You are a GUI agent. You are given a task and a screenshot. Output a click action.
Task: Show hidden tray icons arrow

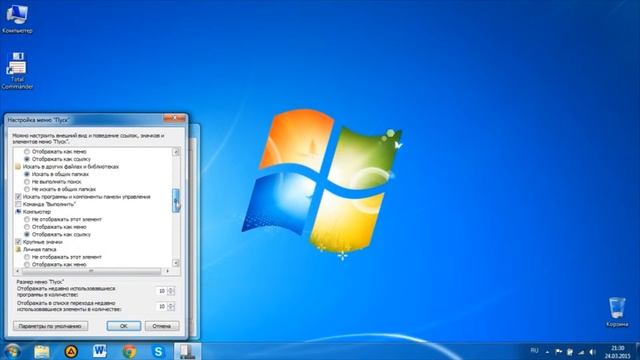(547, 351)
